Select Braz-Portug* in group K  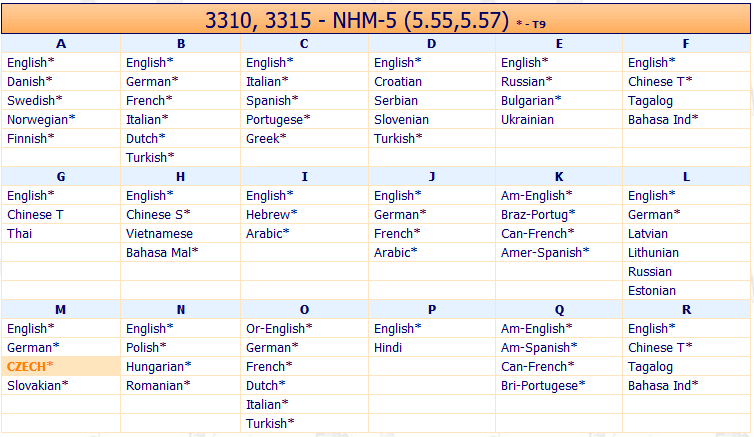538,214
